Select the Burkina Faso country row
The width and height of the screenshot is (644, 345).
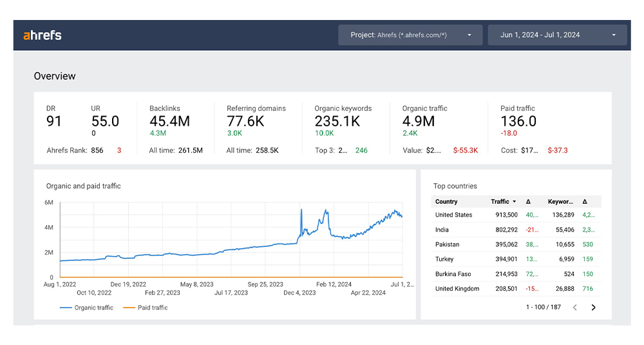[x=516, y=274]
